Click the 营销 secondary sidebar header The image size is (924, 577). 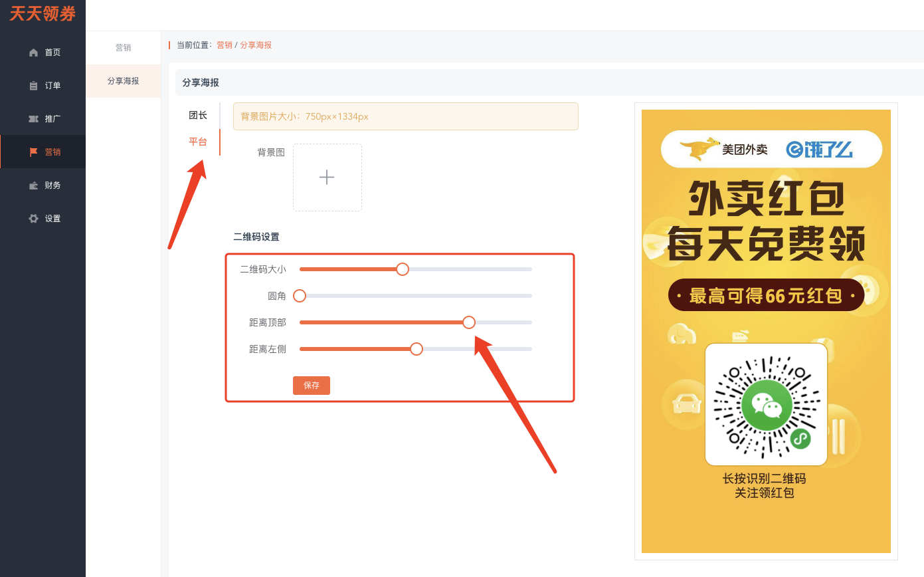coord(124,48)
